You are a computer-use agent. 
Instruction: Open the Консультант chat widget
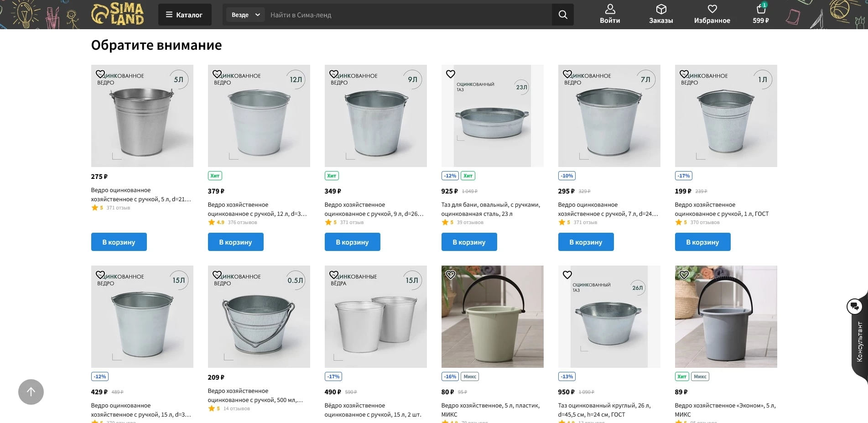855,307
